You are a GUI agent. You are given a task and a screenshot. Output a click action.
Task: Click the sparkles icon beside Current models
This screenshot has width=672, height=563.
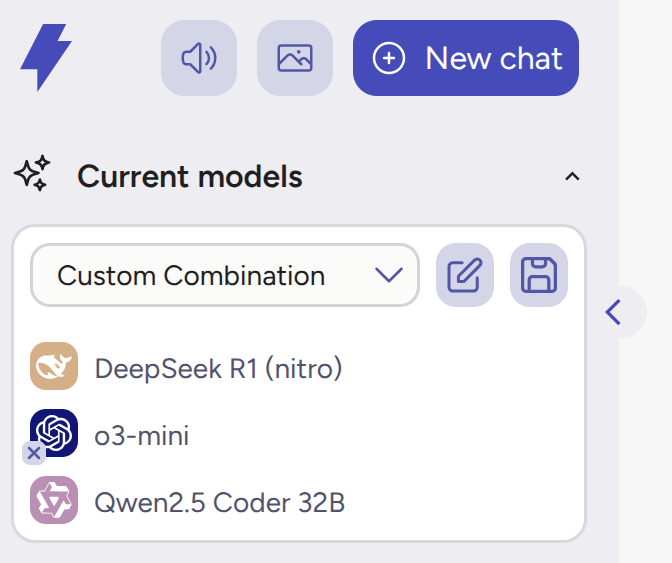(x=32, y=173)
